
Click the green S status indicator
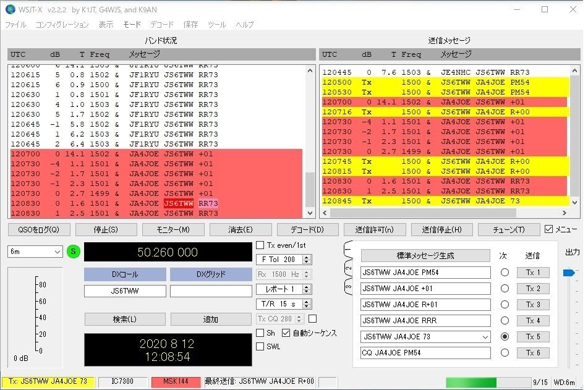(74, 252)
